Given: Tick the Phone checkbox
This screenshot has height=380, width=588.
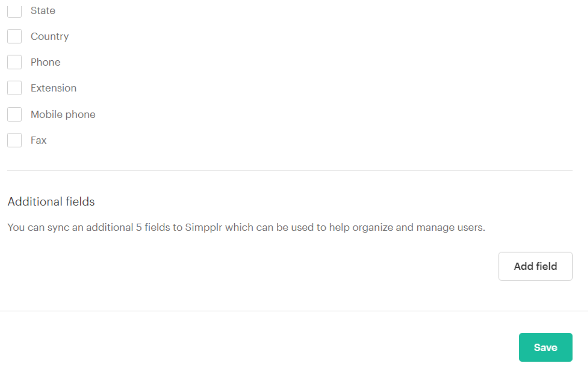Looking at the screenshot, I should 14,62.
